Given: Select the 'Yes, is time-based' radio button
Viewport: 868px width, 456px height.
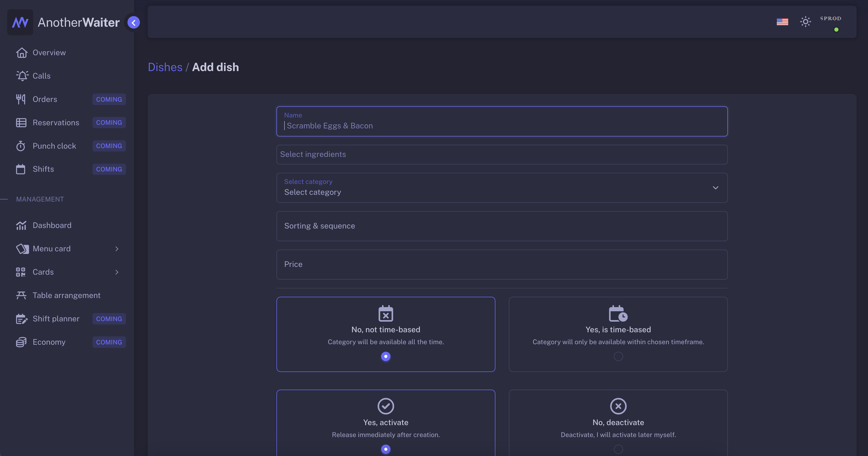Looking at the screenshot, I should coord(618,356).
